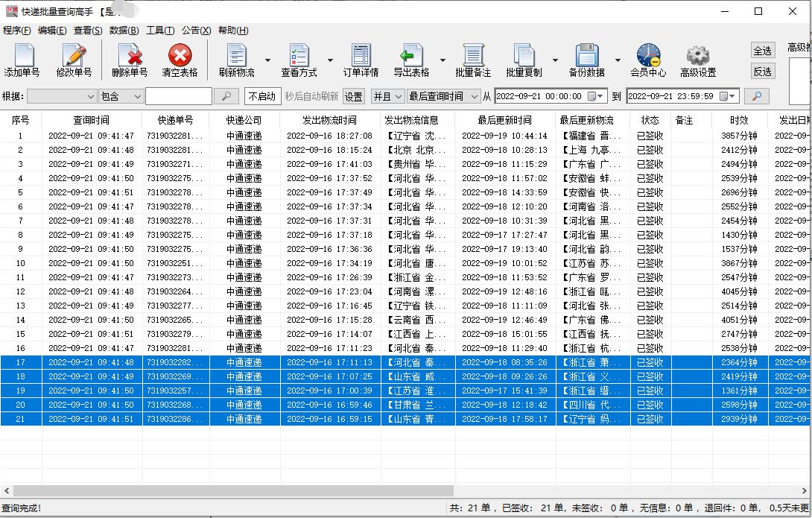Screen dimensions: 812x518
Task: Open the 数据(B) menu
Action: [124, 31]
